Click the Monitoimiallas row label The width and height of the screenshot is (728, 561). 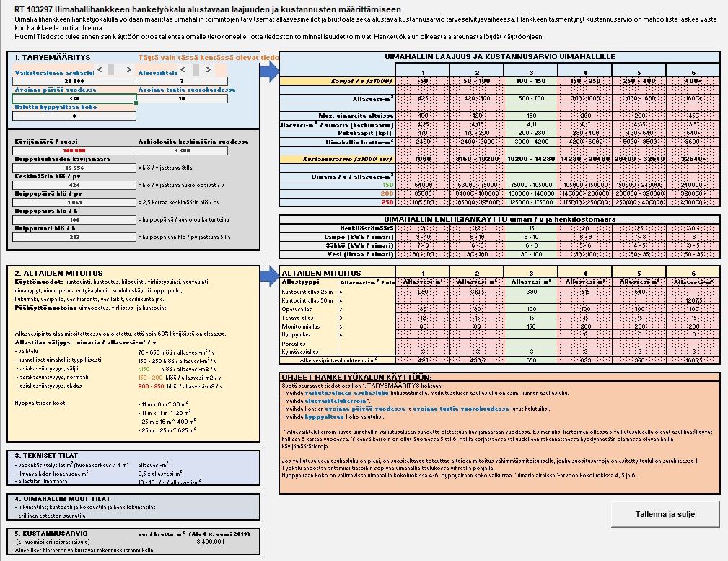coord(300,327)
